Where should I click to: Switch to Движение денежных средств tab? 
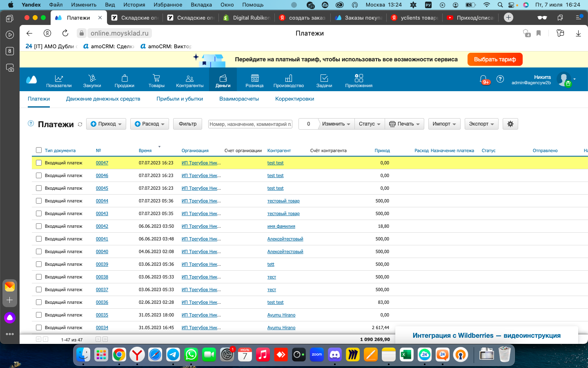click(103, 99)
